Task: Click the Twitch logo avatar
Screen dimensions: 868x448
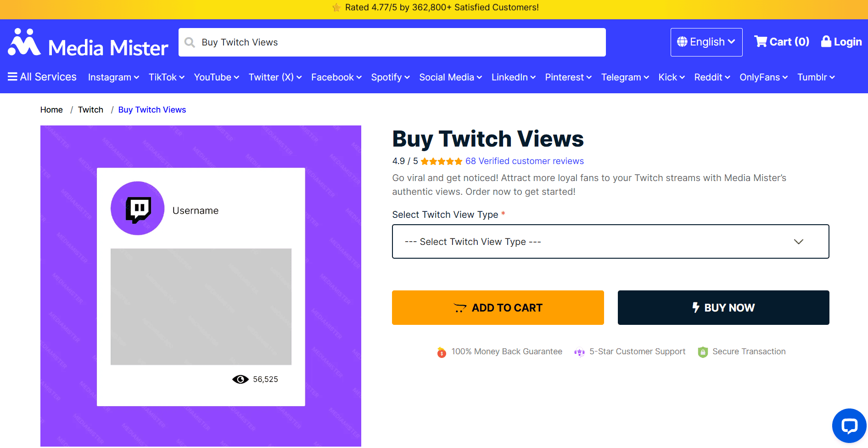Action: 137,208
